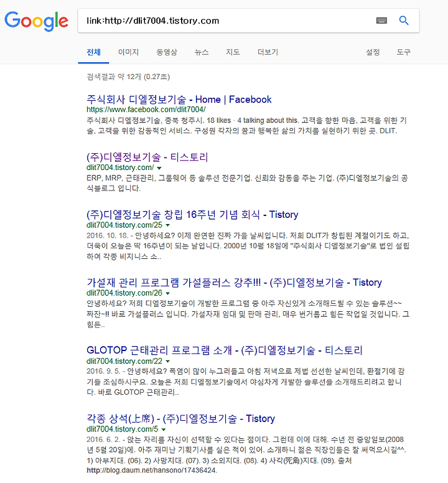This screenshot has width=448, height=483.
Task: Open the 뉴스 tab
Action: (x=202, y=52)
